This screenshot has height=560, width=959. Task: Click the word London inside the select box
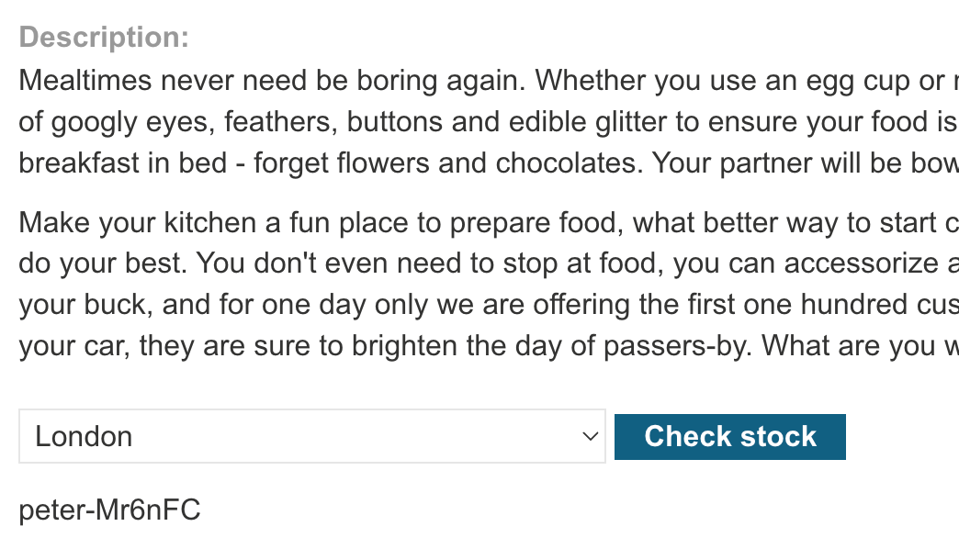tap(84, 436)
